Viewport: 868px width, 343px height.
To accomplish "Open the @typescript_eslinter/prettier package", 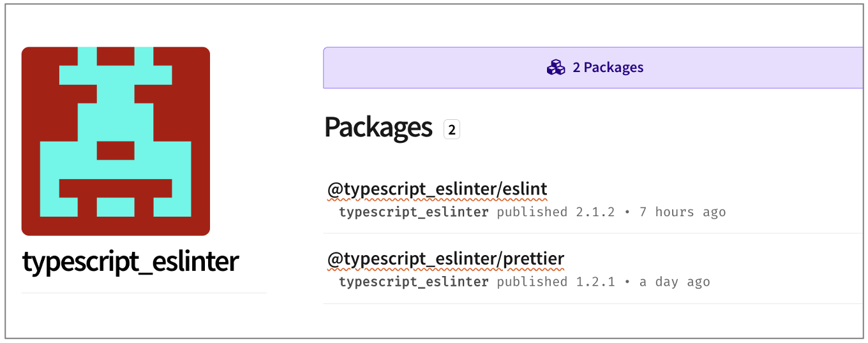I will 445,259.
